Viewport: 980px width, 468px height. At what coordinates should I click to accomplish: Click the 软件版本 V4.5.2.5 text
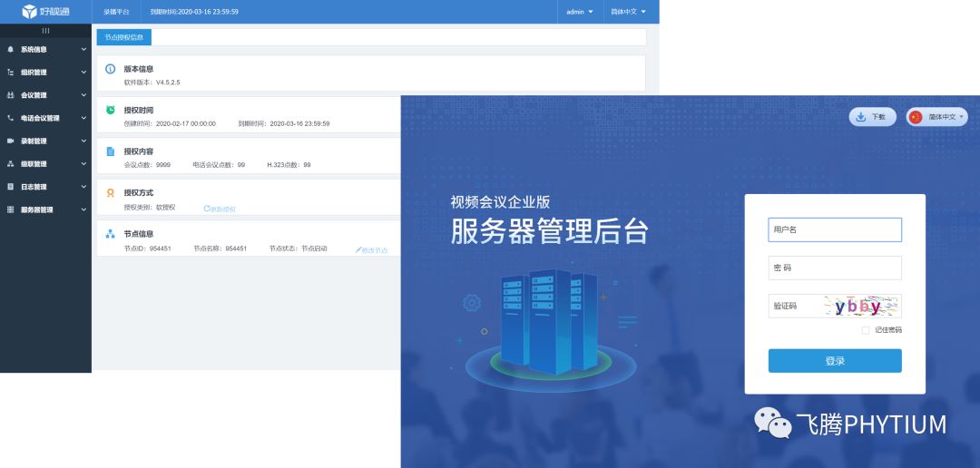(x=152, y=83)
